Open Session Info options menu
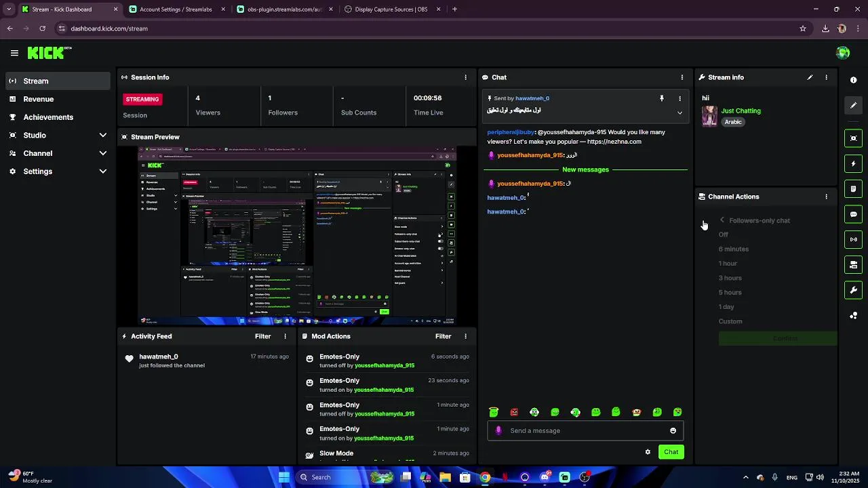The width and height of the screenshot is (868, 488). 465,77
